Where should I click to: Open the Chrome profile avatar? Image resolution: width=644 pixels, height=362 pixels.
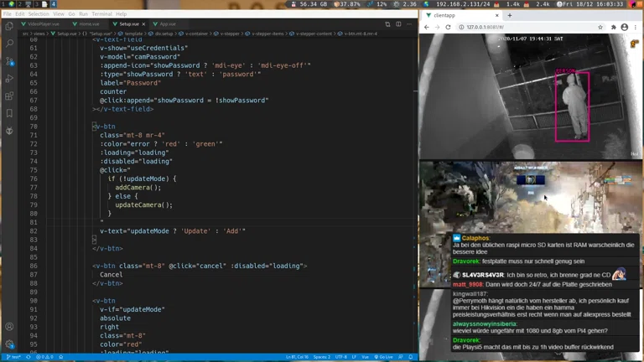click(x=624, y=27)
